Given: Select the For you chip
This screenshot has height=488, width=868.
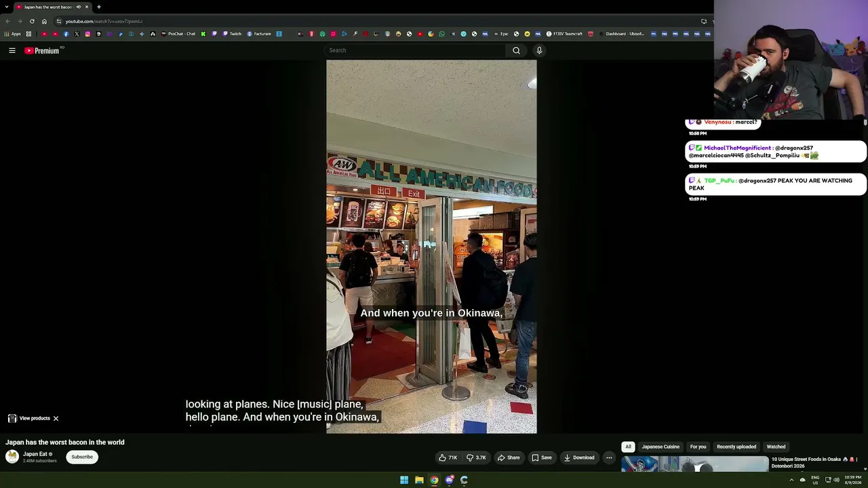Looking at the screenshot, I should click(x=698, y=447).
